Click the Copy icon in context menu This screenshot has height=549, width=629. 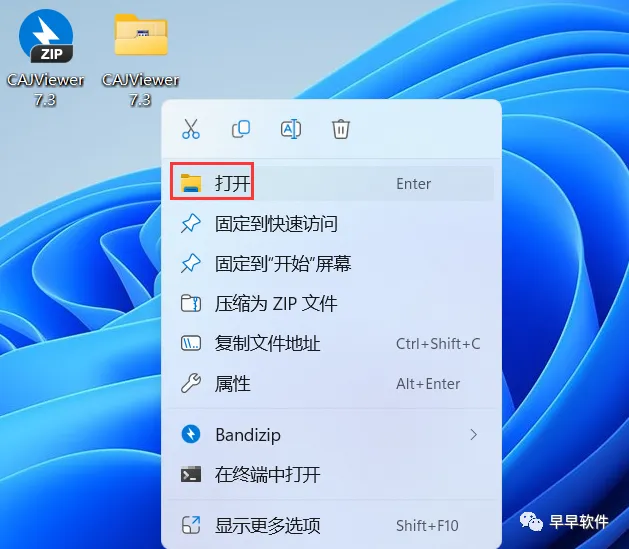point(241,129)
